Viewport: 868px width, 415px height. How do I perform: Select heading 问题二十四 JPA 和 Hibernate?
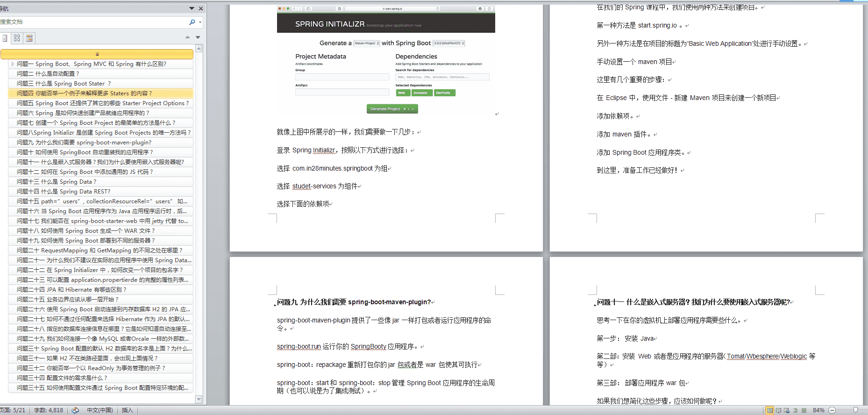[101, 290]
